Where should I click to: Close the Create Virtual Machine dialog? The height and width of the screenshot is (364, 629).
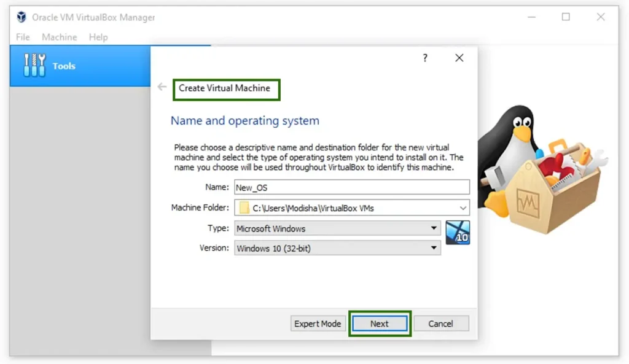pos(459,58)
